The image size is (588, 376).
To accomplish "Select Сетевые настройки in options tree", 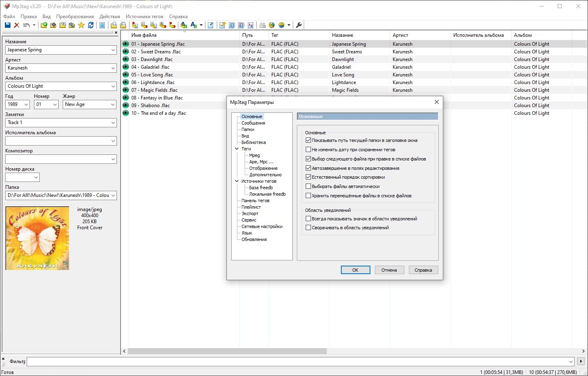I will 262,226.
